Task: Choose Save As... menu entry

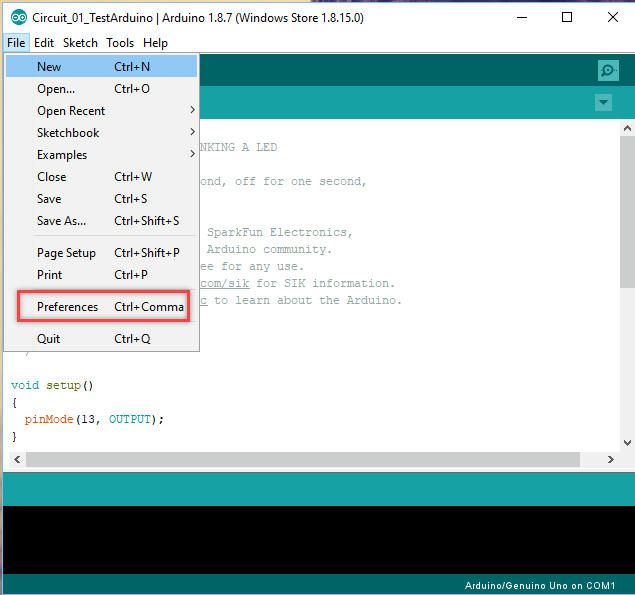Action: [101, 220]
